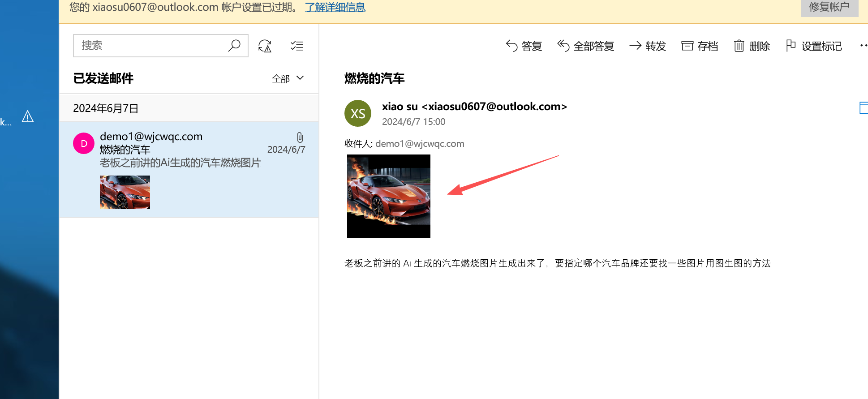Click the Reply (答复) button

point(524,46)
